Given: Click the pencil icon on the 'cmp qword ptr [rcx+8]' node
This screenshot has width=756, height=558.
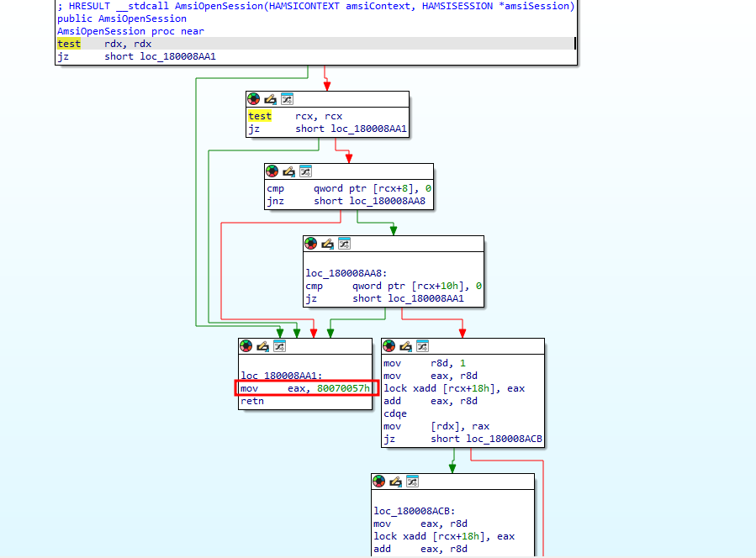Looking at the screenshot, I should pyautogui.click(x=288, y=171).
